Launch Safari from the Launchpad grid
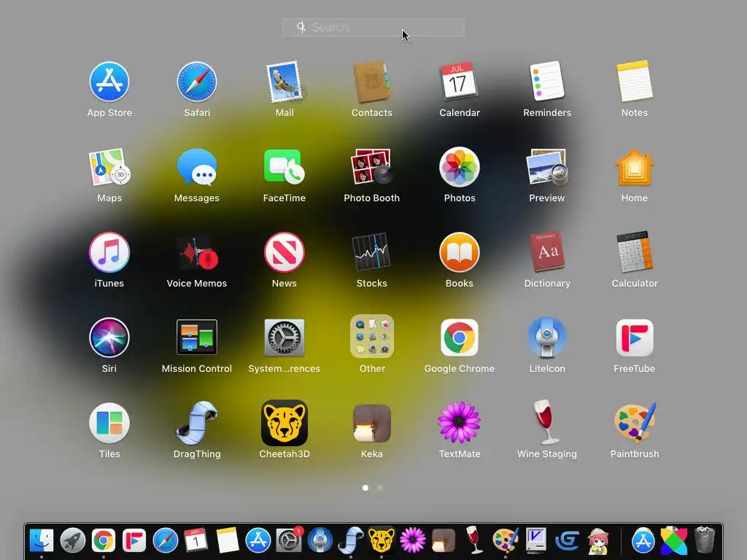This screenshot has height=560, width=747. coord(197,82)
